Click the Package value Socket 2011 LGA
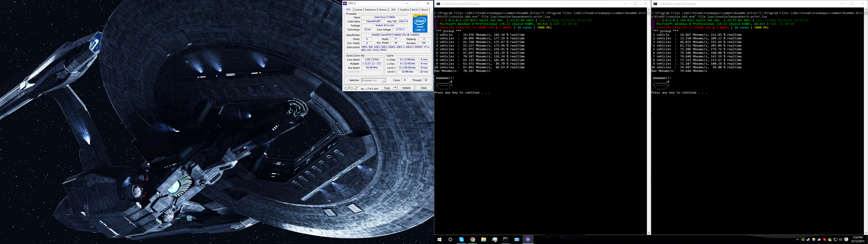 (385, 25)
